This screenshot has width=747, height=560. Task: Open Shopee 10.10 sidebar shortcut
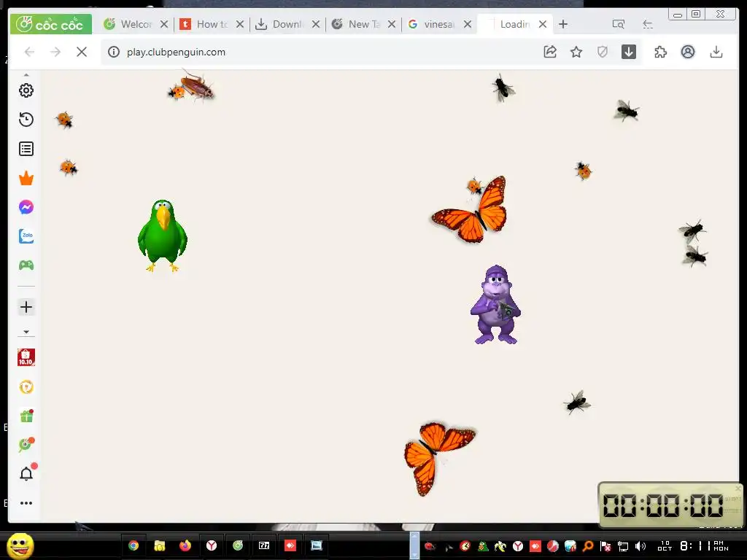coord(26,357)
